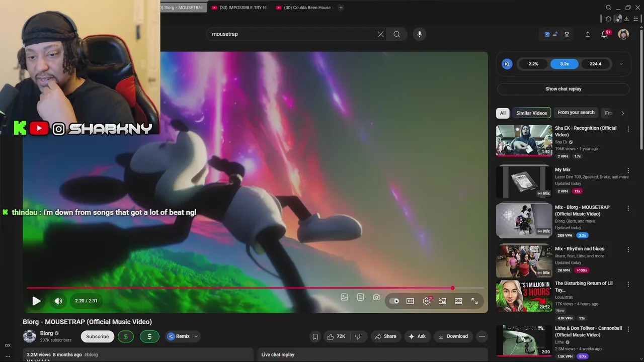This screenshot has height=362, width=644.
Task: Click the Subscribe button
Action: [97, 336]
